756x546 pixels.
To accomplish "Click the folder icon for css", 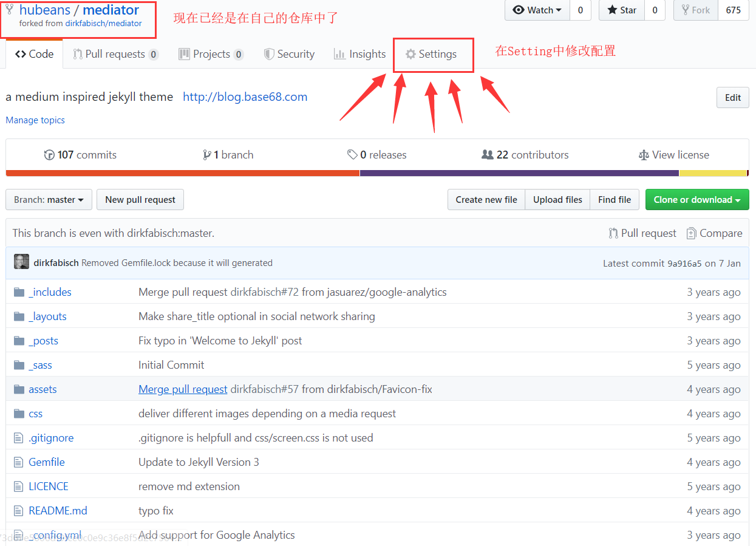I will coord(19,414).
